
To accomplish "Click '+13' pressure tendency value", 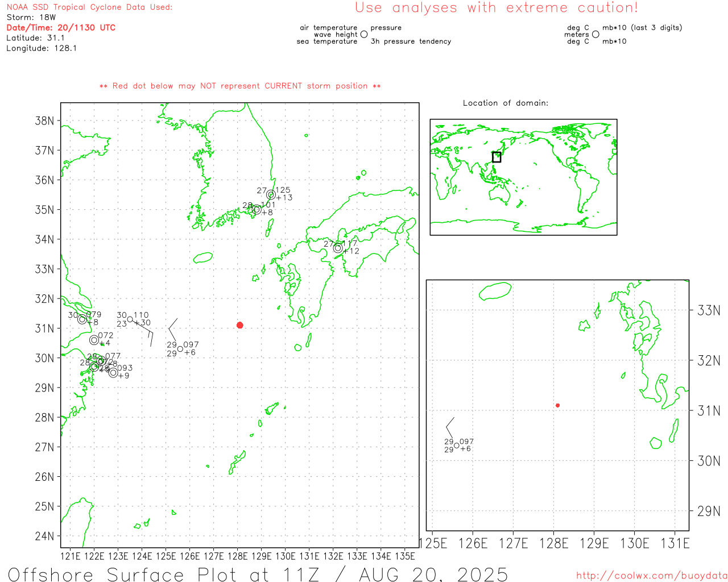I will (284, 197).
